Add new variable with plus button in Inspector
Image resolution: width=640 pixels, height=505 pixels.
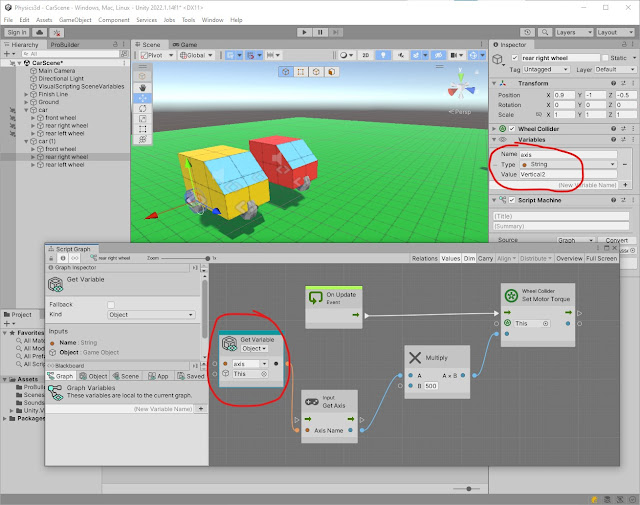click(x=625, y=185)
